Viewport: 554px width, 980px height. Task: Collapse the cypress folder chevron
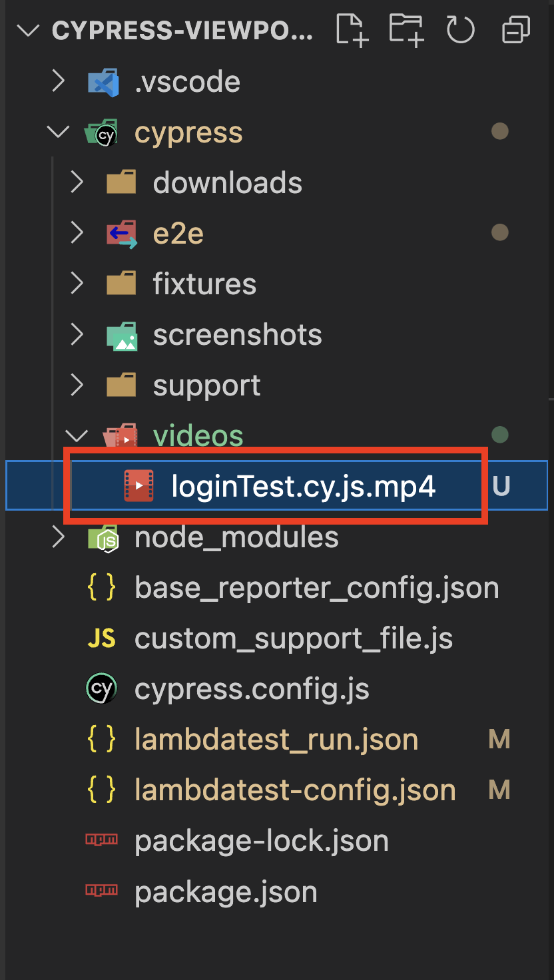coord(59,132)
